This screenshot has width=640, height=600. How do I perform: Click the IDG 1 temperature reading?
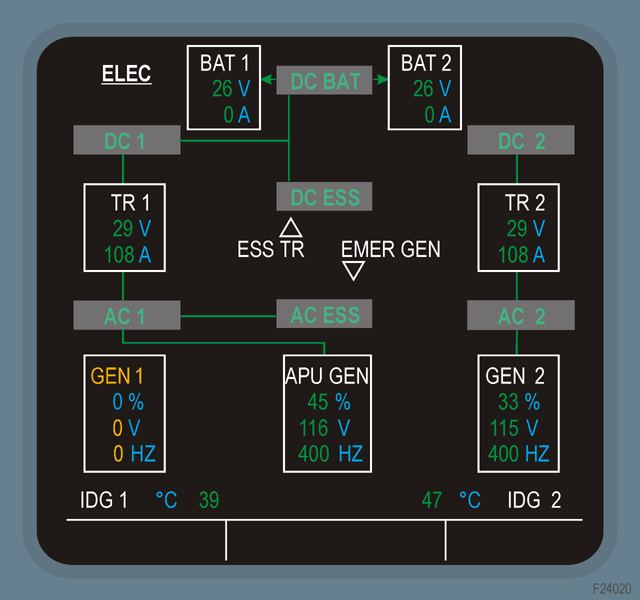click(x=209, y=499)
